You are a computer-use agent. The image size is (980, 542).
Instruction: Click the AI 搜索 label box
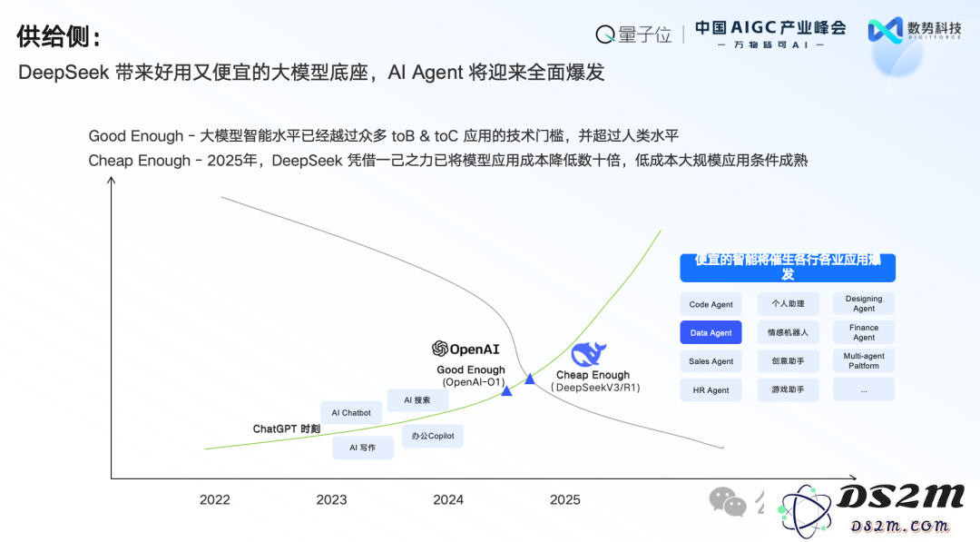pos(417,400)
